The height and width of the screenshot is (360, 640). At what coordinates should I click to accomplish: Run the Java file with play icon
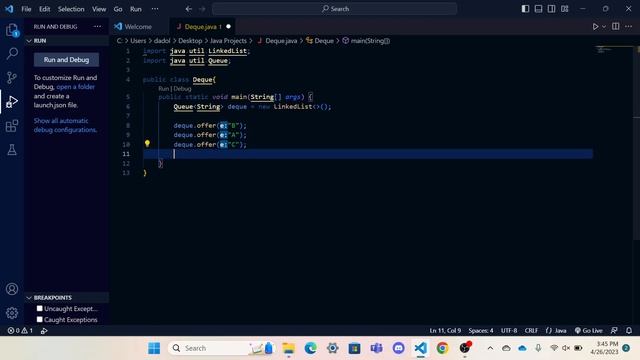[596, 27]
